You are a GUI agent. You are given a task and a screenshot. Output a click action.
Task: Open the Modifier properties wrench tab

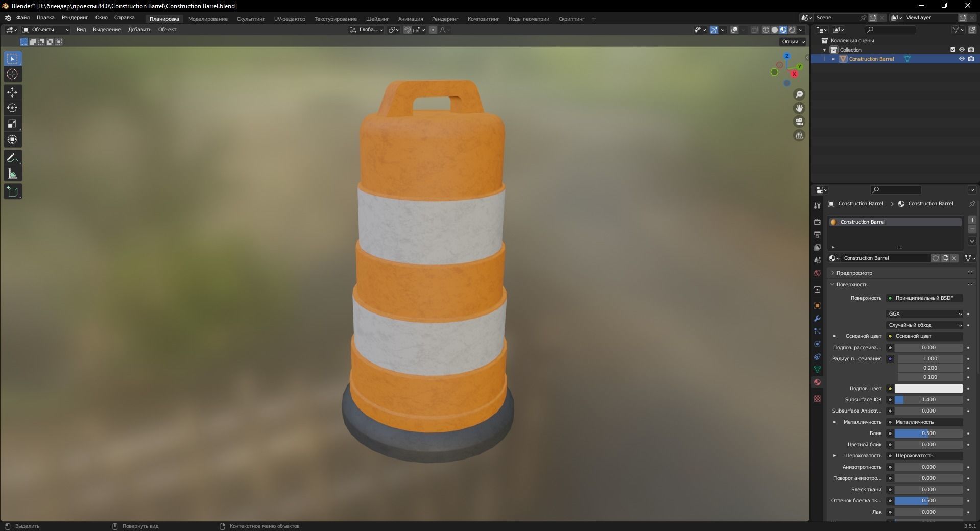[817, 319]
